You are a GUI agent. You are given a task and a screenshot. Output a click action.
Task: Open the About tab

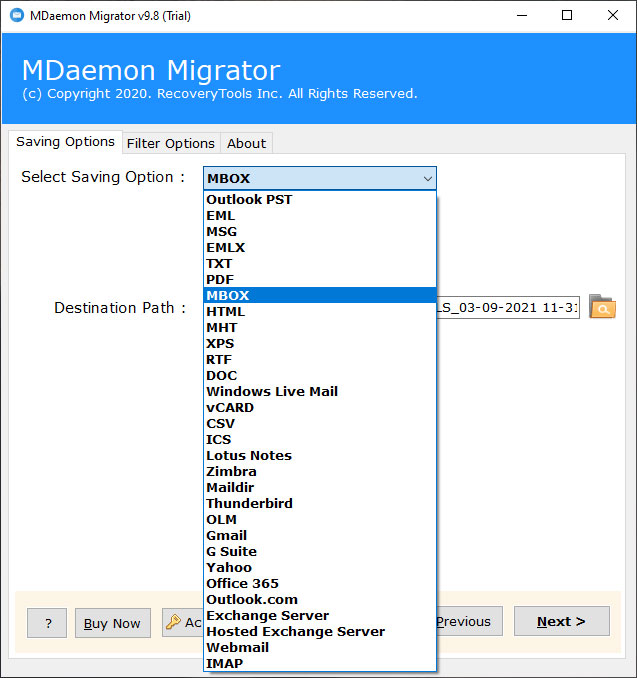click(246, 143)
